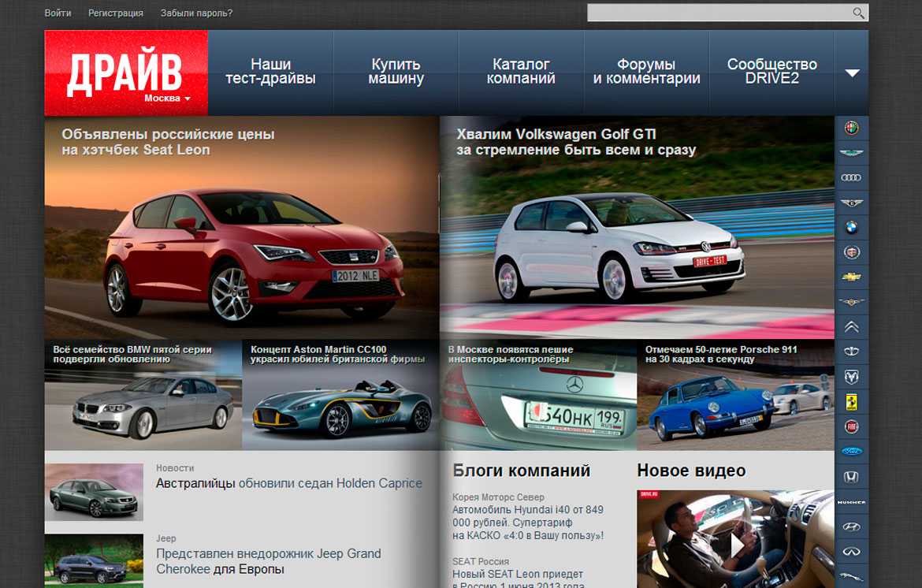Screen dimensions: 922x588
Task: Open the blue Ford oval logo
Action: (x=851, y=452)
